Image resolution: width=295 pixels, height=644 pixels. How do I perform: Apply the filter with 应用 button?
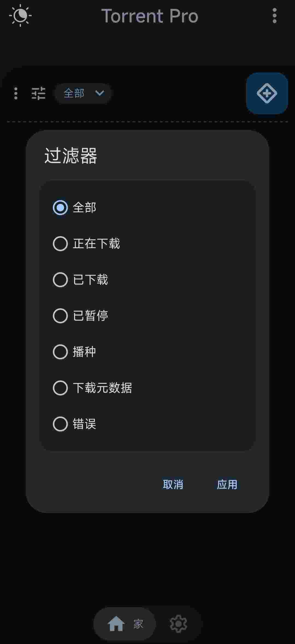[x=227, y=484]
